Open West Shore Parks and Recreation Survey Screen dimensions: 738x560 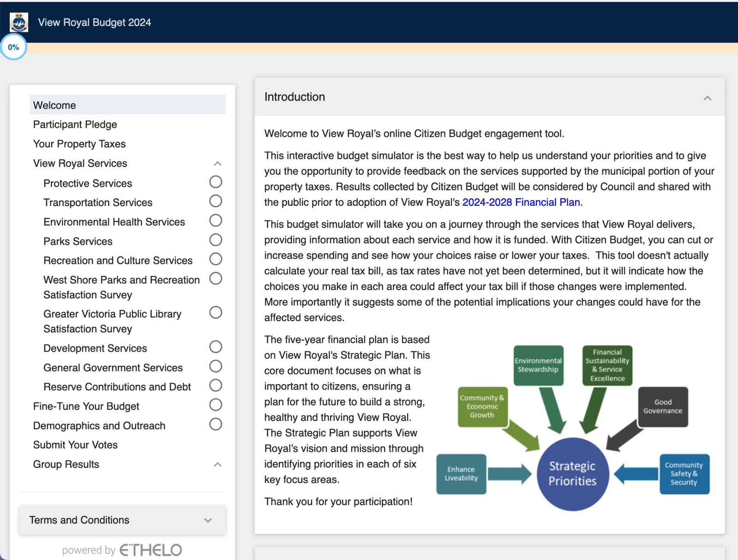point(121,287)
